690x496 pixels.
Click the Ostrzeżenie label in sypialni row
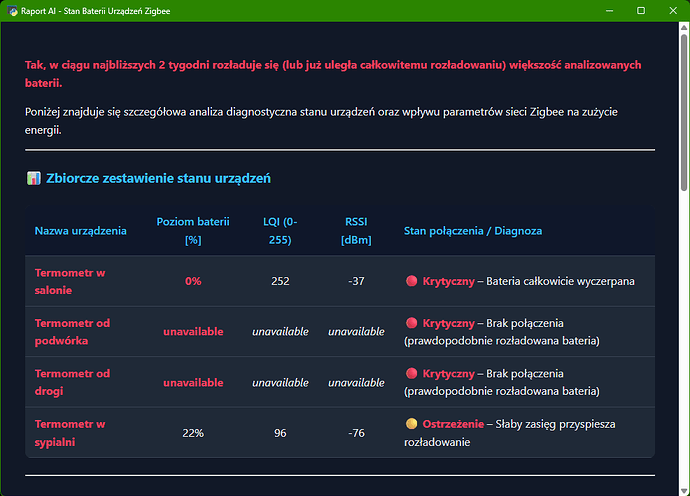tap(453, 424)
